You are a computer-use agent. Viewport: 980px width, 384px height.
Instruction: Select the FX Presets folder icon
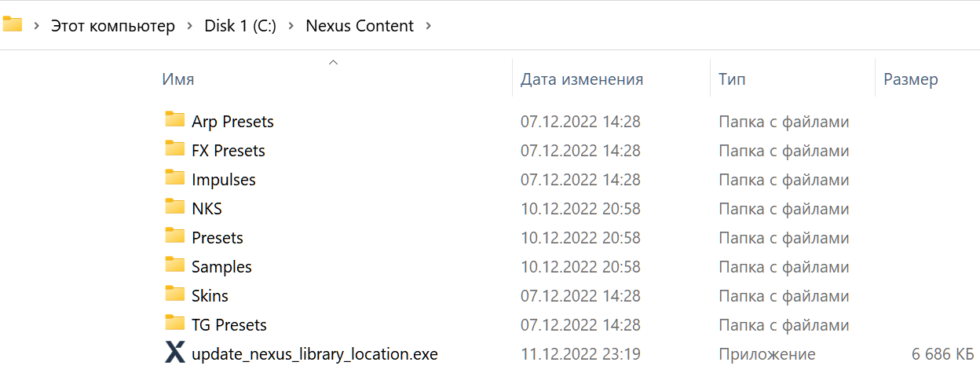point(175,149)
